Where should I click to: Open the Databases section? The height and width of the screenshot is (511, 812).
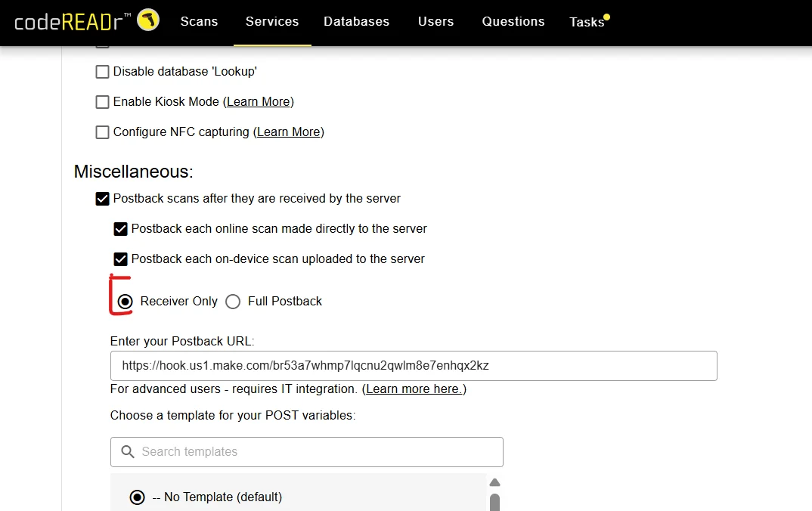coord(357,22)
